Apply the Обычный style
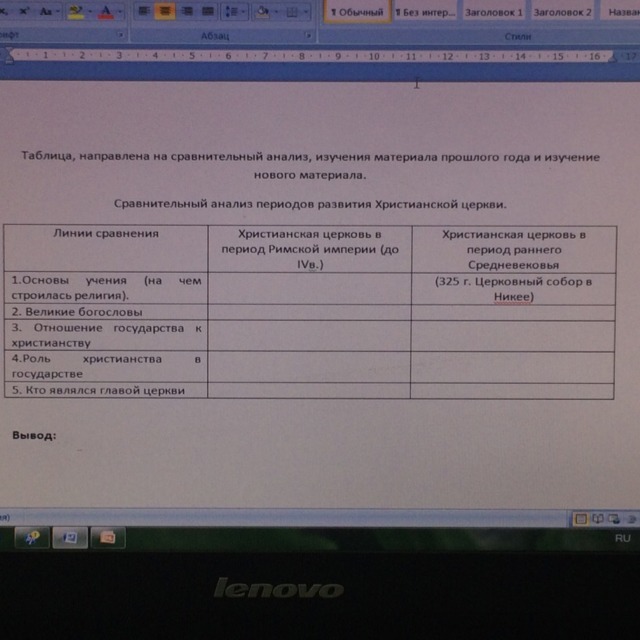The width and height of the screenshot is (640, 640). tap(357, 12)
